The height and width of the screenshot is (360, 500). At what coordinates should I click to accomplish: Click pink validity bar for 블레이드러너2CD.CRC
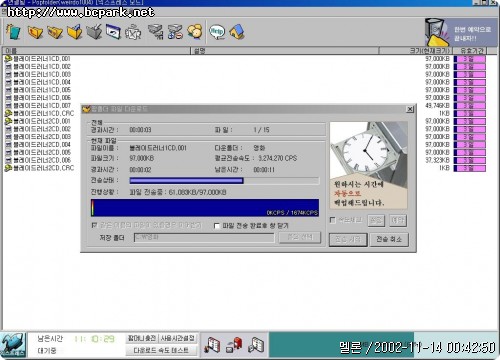(470, 168)
